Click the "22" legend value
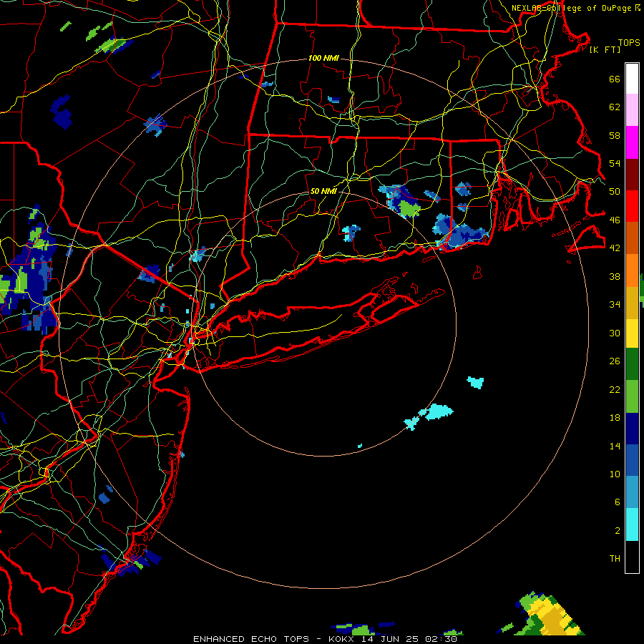644x644 pixels. coord(615,389)
